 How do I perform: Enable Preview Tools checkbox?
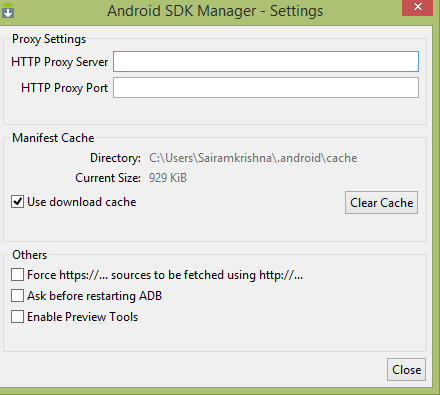point(17,317)
